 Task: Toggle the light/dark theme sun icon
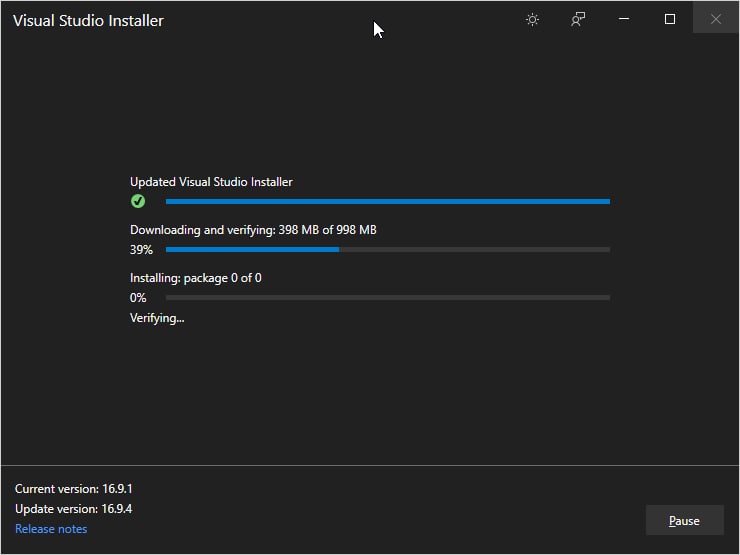tap(532, 19)
